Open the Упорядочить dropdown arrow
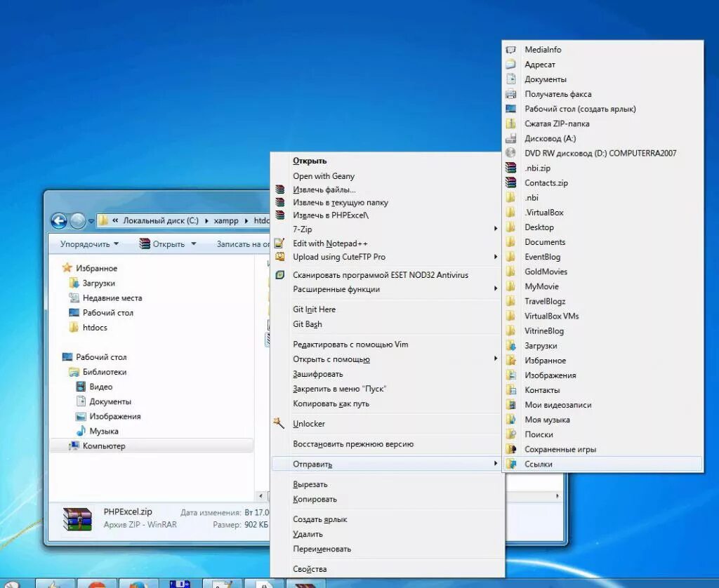Viewport: 719px width, 588px height. click(x=116, y=243)
